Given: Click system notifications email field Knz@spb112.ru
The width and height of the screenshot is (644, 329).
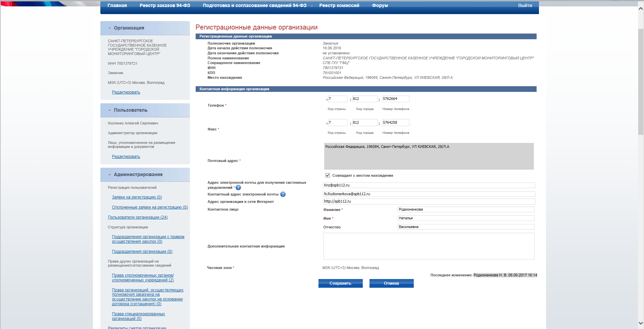Looking at the screenshot, I should tap(429, 185).
